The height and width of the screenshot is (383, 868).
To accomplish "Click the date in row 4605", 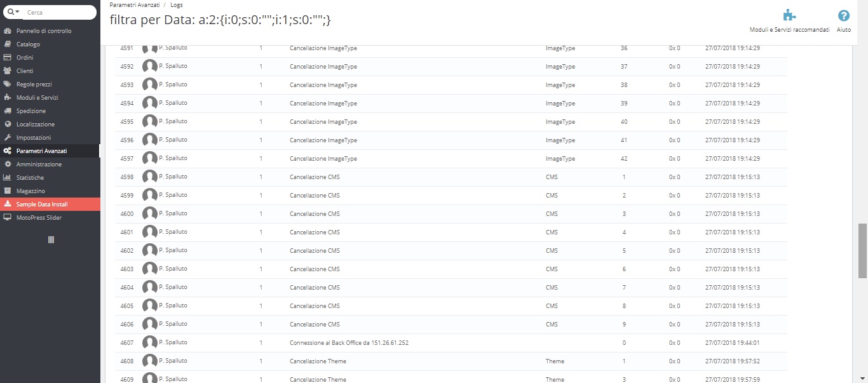I will click(733, 306).
